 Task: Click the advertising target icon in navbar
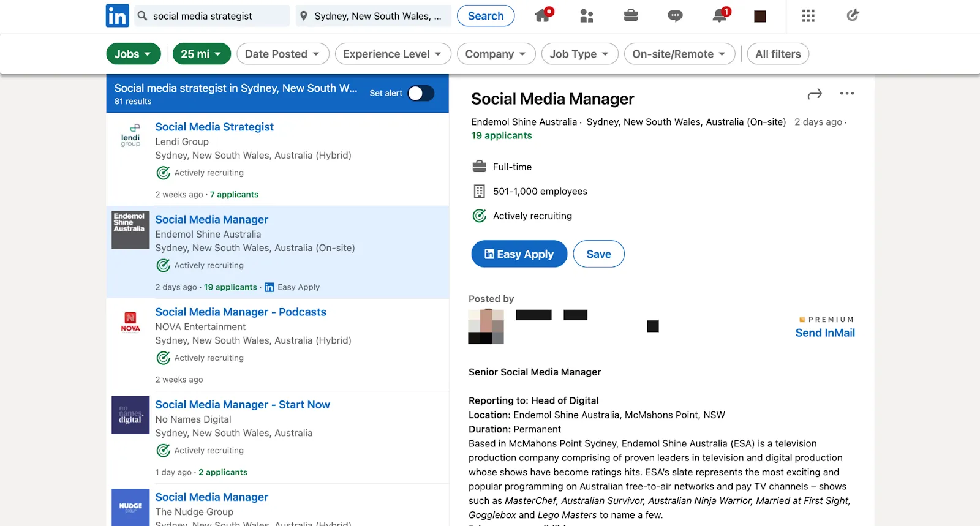point(853,15)
